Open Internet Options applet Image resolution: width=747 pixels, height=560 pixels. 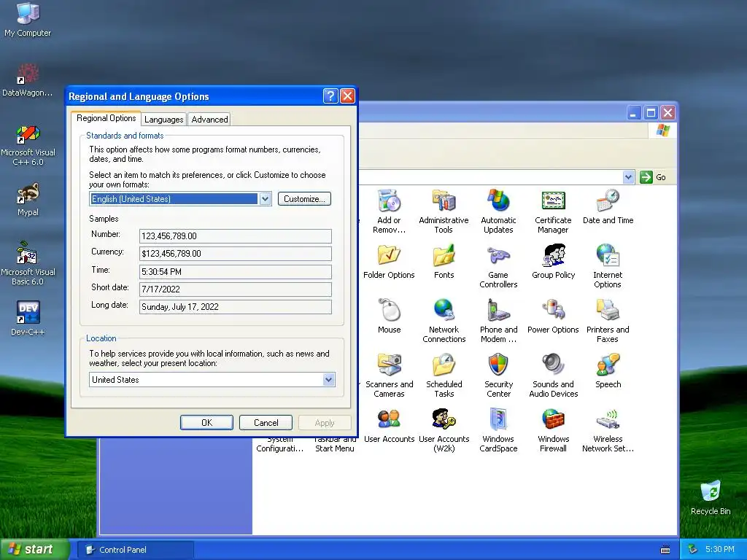(x=608, y=266)
